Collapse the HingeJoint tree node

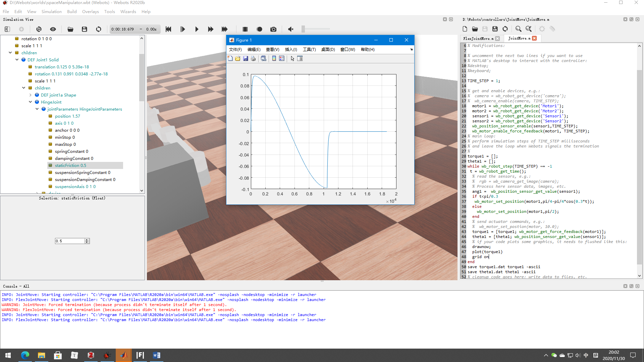click(31, 102)
